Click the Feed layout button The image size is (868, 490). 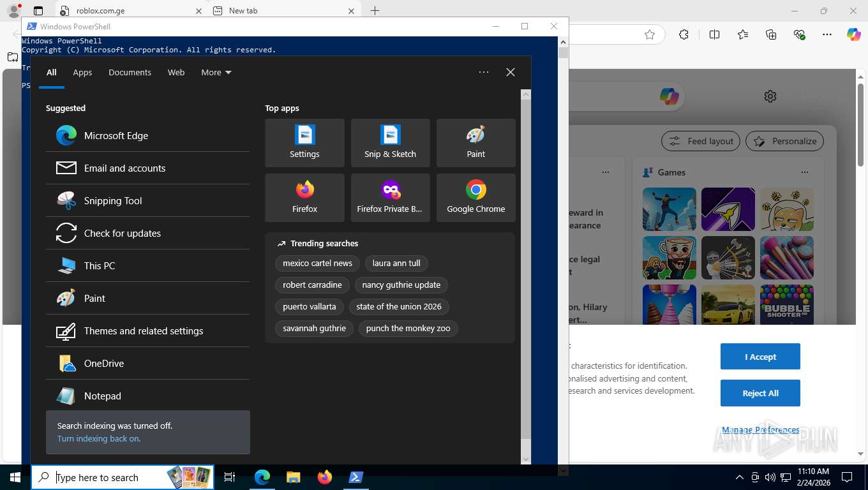click(x=701, y=141)
